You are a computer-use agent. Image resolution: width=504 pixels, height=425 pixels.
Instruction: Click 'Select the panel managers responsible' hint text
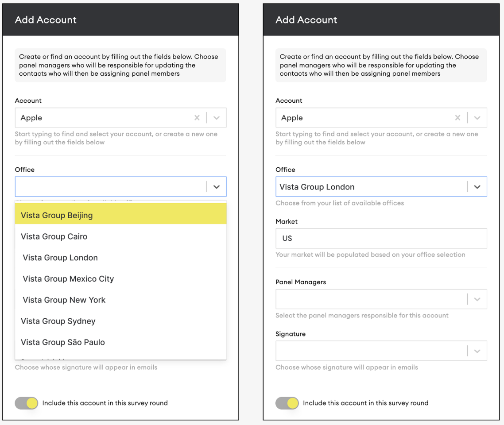click(x=362, y=316)
